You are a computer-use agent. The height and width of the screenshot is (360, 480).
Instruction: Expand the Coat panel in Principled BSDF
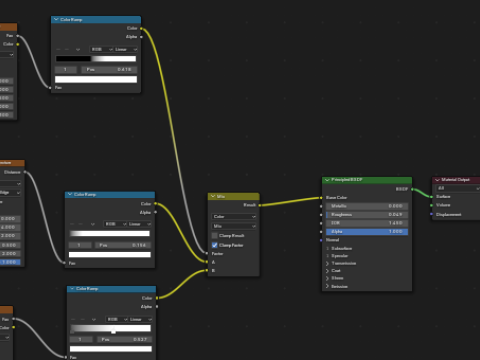327,271
